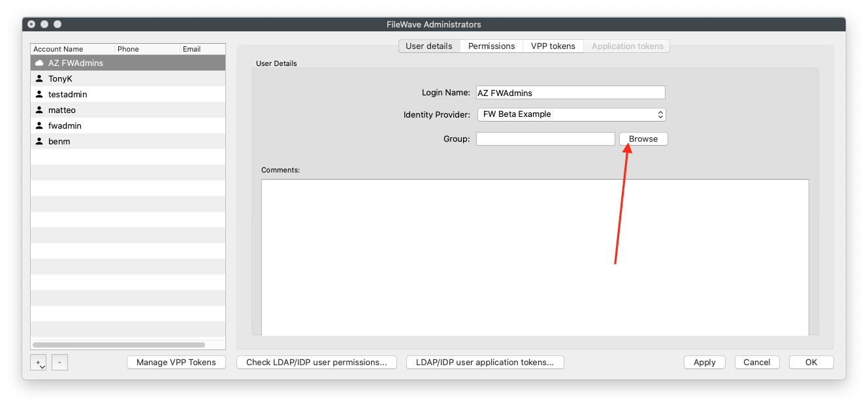Select testadmin account name
Screen dimensions: 868x407
tap(67, 94)
